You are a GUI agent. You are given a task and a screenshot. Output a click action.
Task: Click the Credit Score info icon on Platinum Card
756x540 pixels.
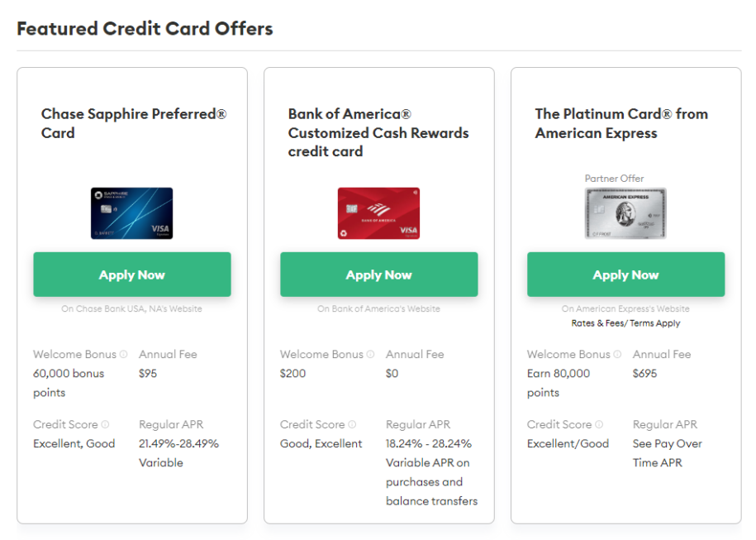600,425
